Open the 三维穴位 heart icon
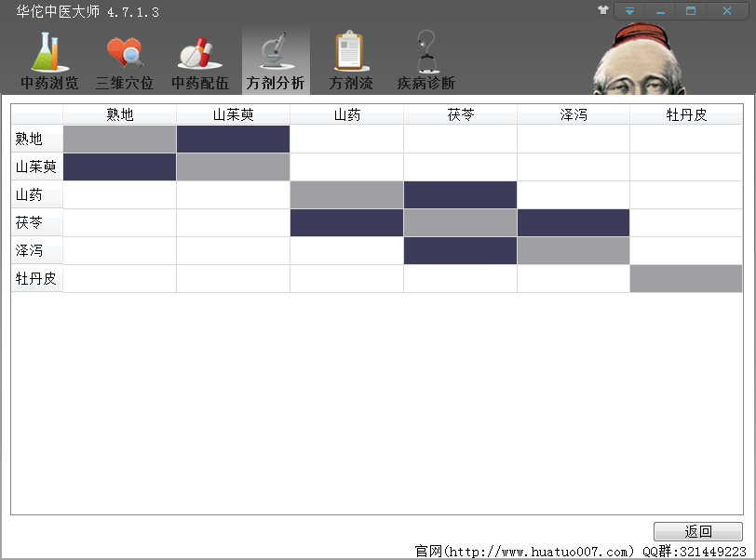The height and width of the screenshot is (560, 756). [x=125, y=60]
